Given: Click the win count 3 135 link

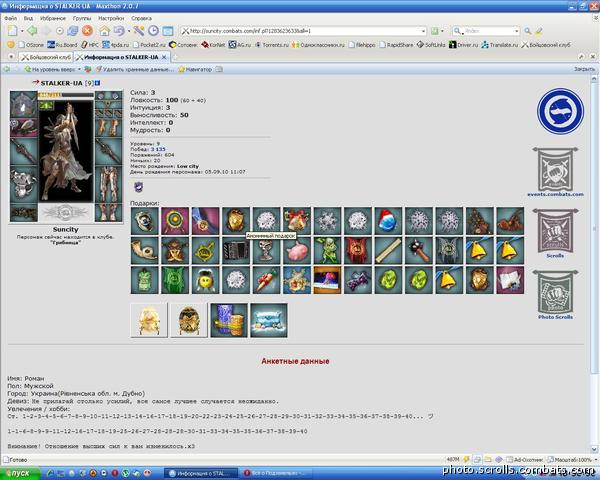Looking at the screenshot, I should pyautogui.click(x=158, y=149).
